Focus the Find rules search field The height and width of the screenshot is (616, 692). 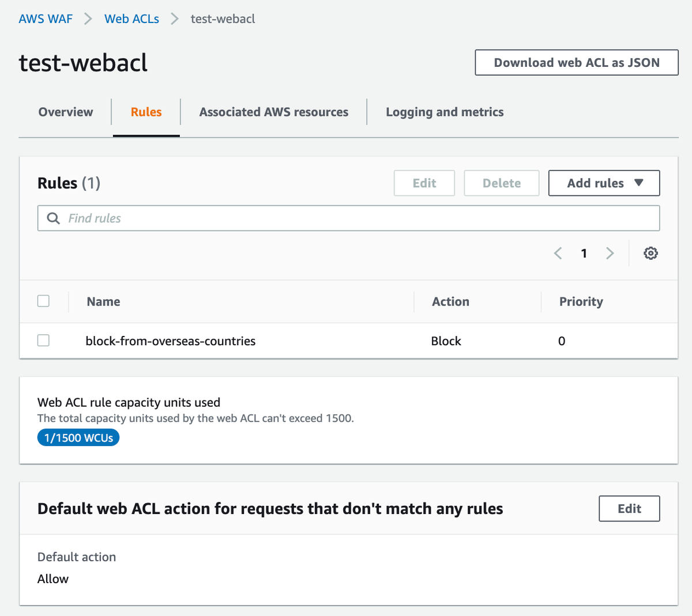pyautogui.click(x=358, y=218)
